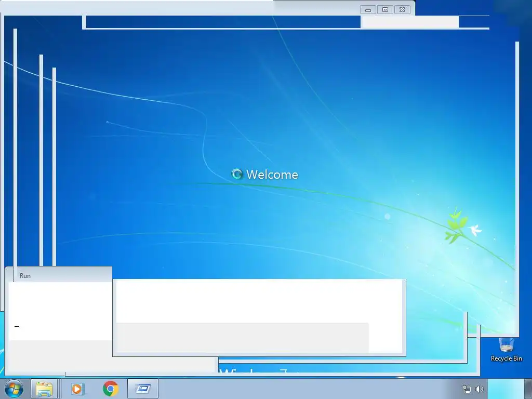532x399 pixels.
Task: Open Windows Explorer from the taskbar
Action: point(45,389)
